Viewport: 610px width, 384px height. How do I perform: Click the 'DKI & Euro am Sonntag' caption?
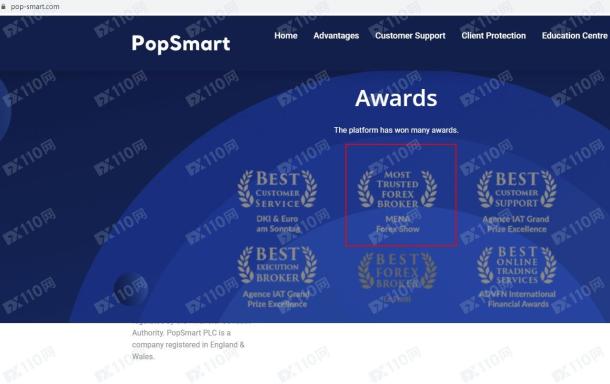click(x=278, y=224)
